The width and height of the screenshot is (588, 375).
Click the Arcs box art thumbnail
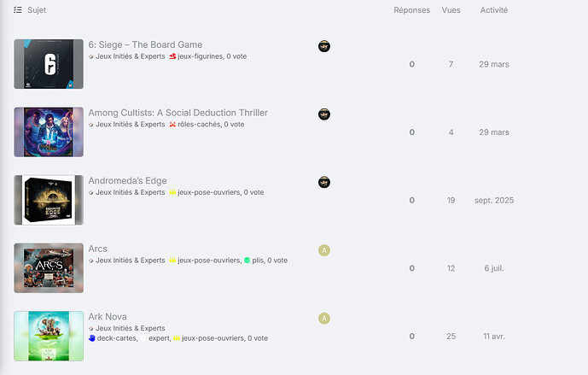coord(49,268)
